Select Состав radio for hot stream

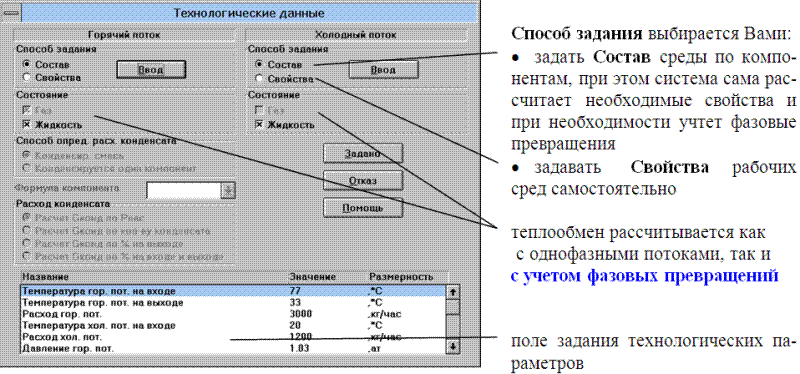[27, 65]
